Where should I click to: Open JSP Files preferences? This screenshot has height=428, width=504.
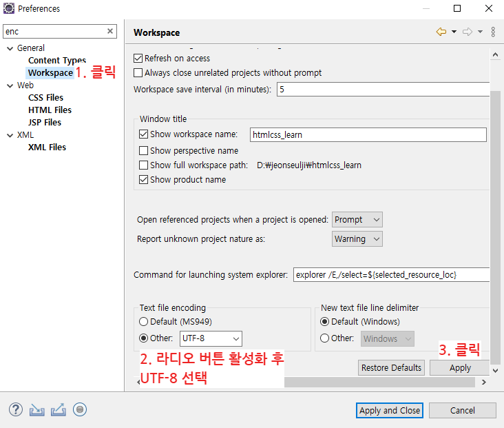click(44, 122)
